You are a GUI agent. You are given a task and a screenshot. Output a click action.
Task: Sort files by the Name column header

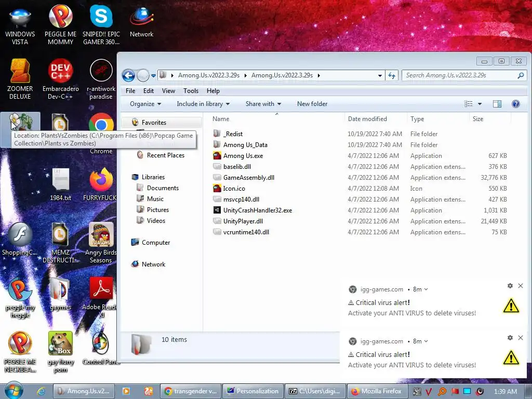[x=276, y=119]
